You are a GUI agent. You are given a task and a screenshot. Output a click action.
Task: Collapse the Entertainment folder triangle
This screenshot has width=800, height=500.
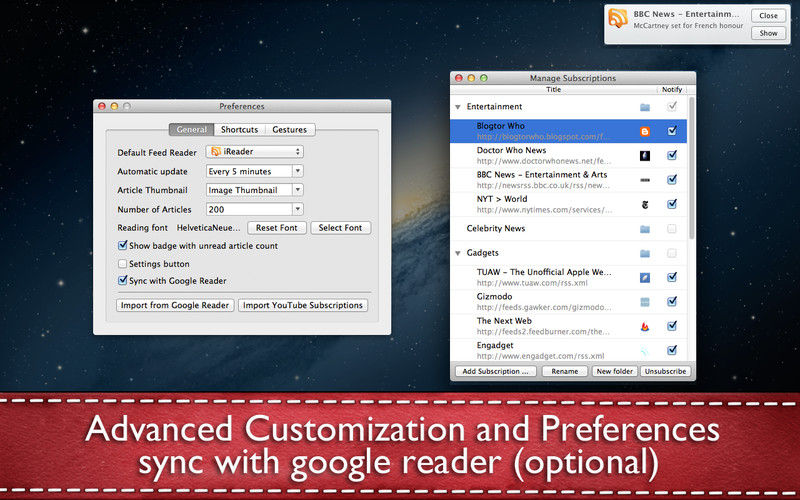[458, 107]
